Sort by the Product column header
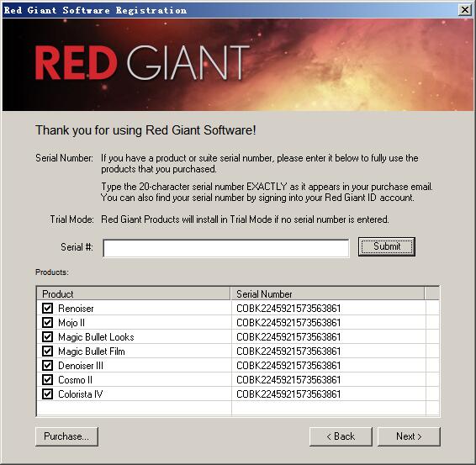Screen dimensions: 476x465 [134, 293]
